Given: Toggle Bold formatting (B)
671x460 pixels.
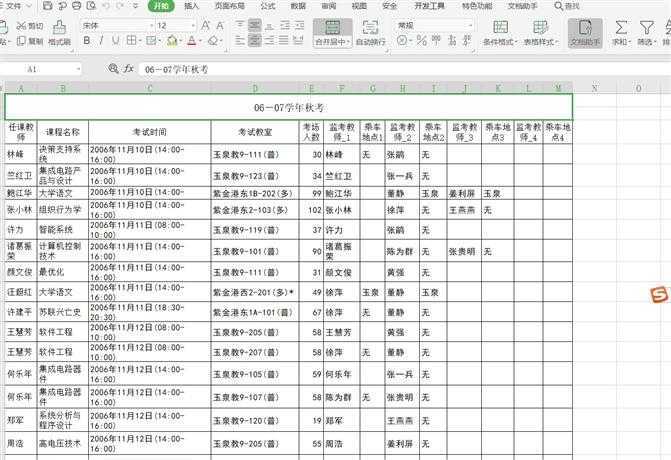Looking at the screenshot, I should [87, 41].
